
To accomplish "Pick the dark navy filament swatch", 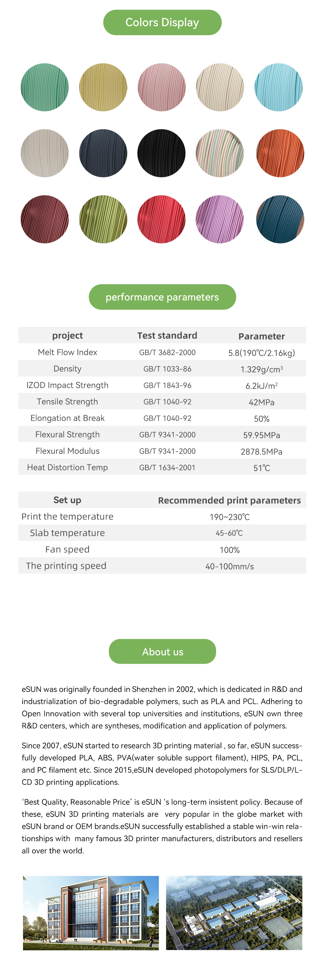I will click(103, 153).
